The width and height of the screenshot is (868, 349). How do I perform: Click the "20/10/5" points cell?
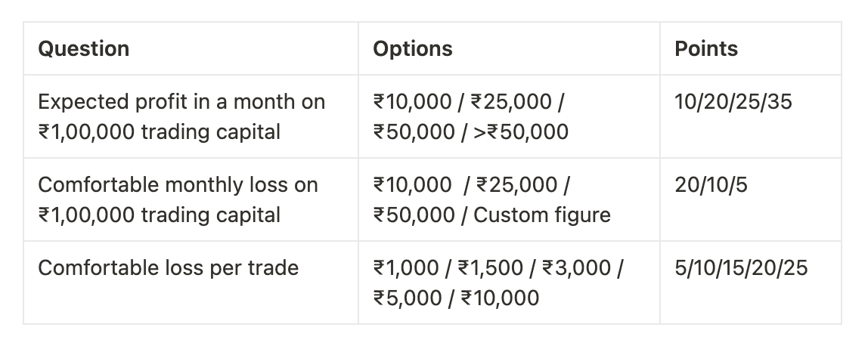[711, 185]
